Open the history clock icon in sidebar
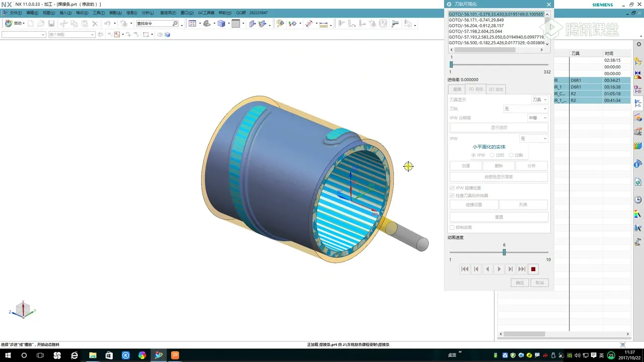The image size is (644, 362). pos(638,200)
